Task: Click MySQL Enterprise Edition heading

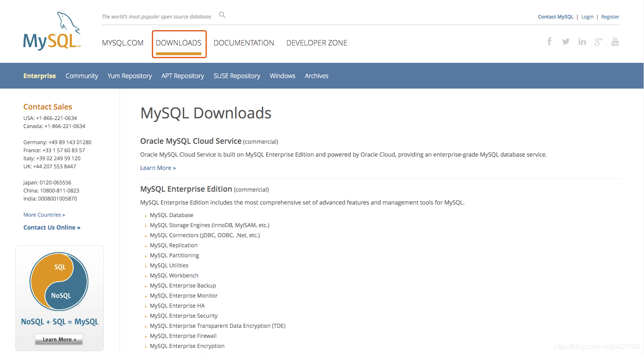Action: 186,189
